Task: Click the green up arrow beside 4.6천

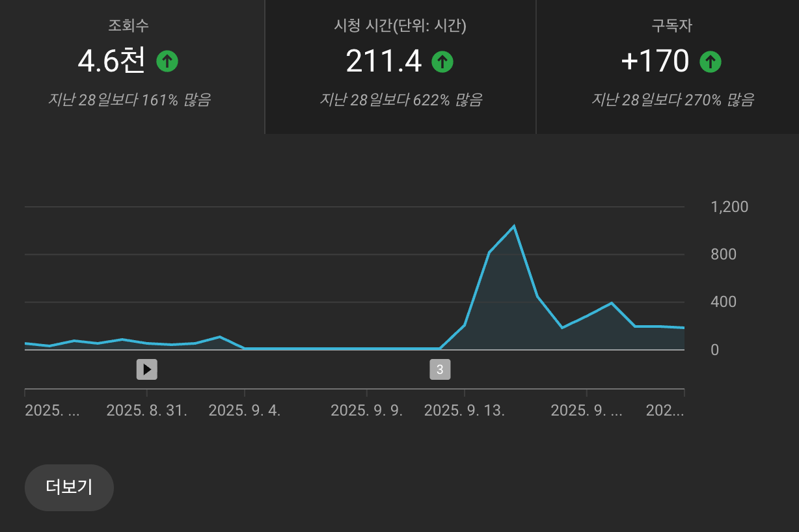Action: click(x=167, y=62)
